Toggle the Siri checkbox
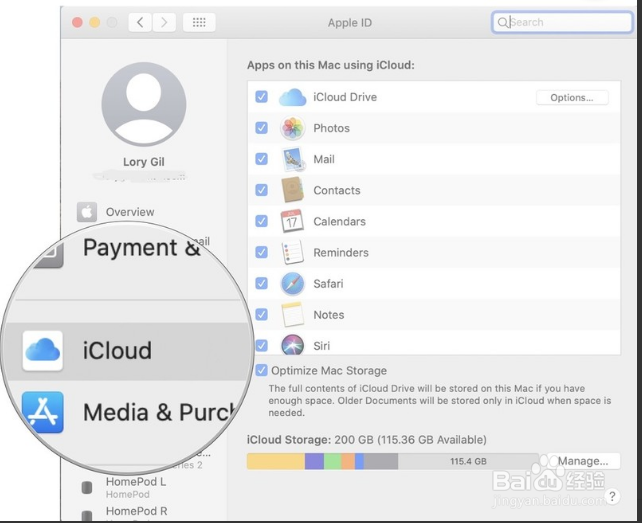642x523 pixels. click(x=261, y=346)
